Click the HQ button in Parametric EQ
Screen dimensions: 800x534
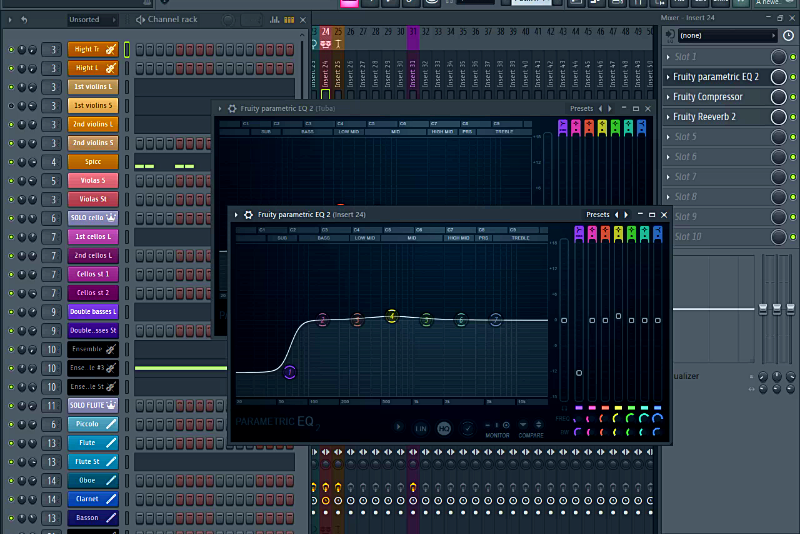pos(444,428)
